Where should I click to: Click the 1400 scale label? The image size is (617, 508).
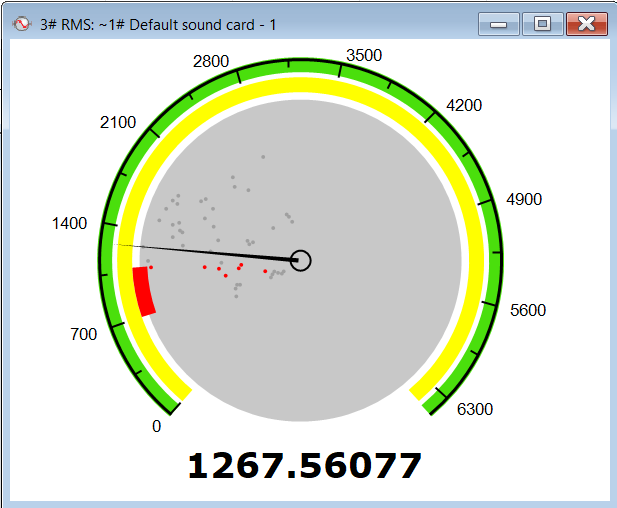(x=70, y=223)
